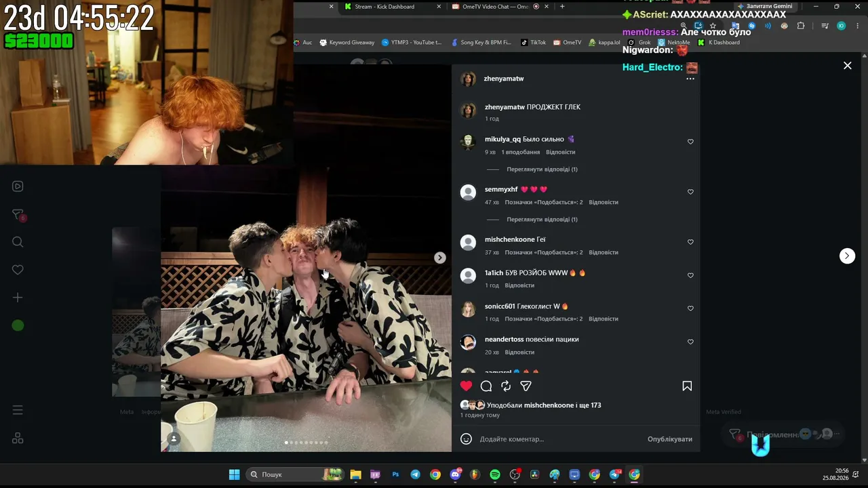The image size is (868, 488).
Task: Save the post with the bookmark icon
Action: [x=687, y=386]
